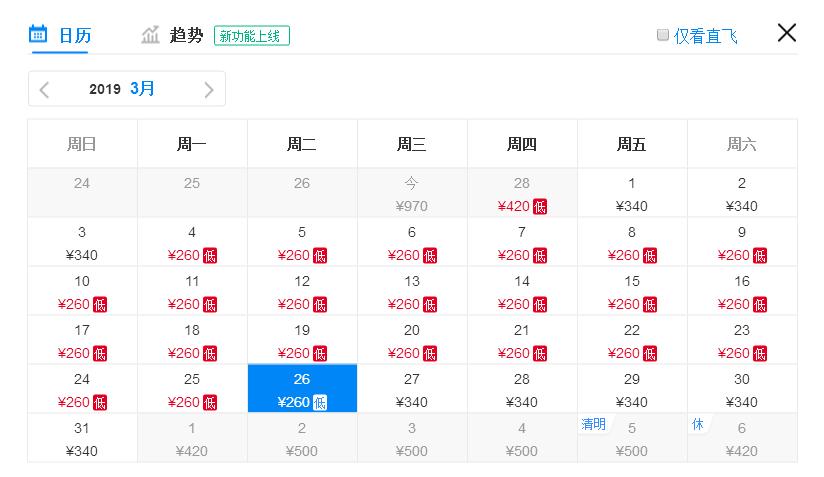Image resolution: width=824 pixels, height=477 pixels.
Task: Choose March 15 date cell
Action: [x=632, y=291]
